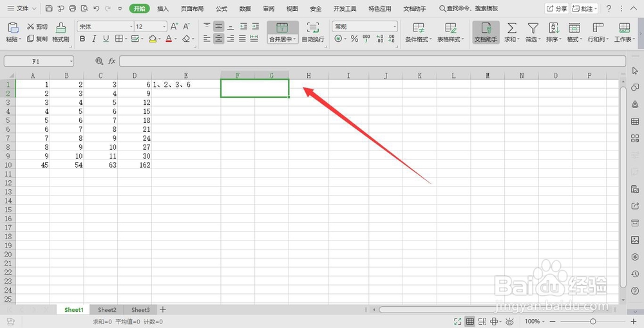Image resolution: width=644 pixels, height=328 pixels.
Task: Apply the red font color swatch
Action: click(169, 39)
